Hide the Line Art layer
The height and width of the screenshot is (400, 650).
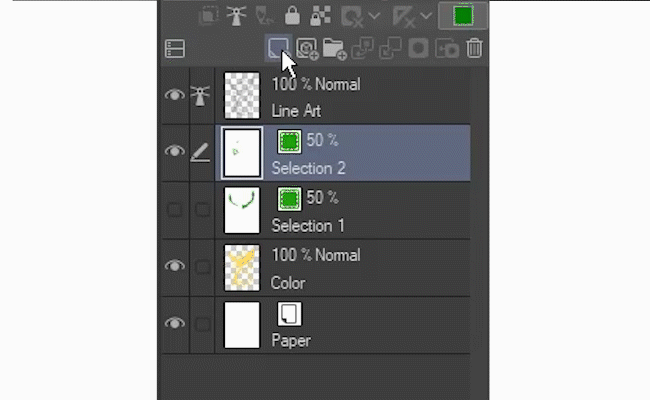[175, 95]
